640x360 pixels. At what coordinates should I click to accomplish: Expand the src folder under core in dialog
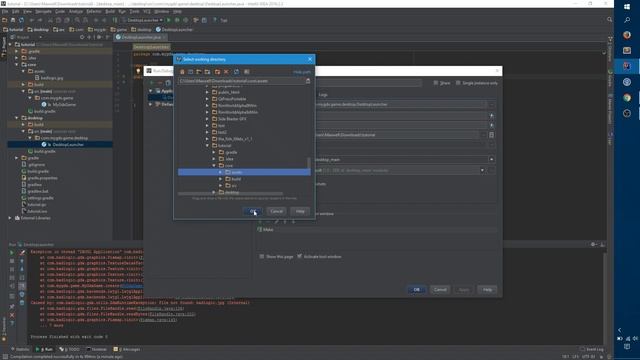click(221, 186)
